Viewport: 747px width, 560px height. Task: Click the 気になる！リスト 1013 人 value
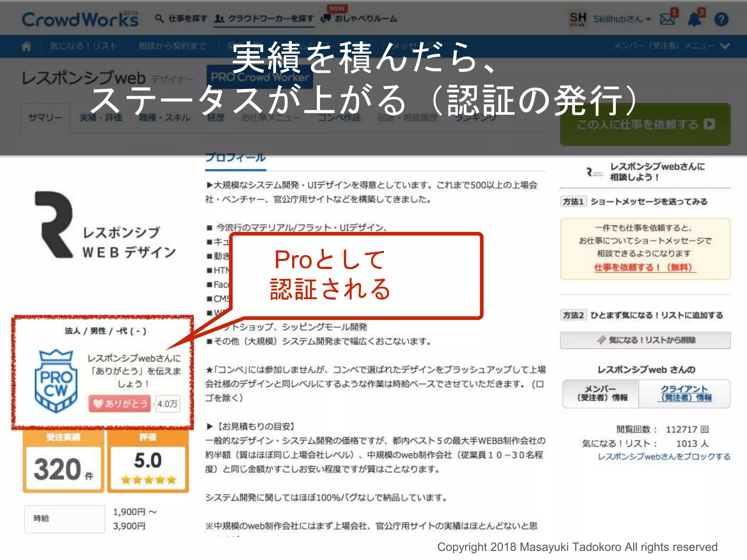click(692, 443)
